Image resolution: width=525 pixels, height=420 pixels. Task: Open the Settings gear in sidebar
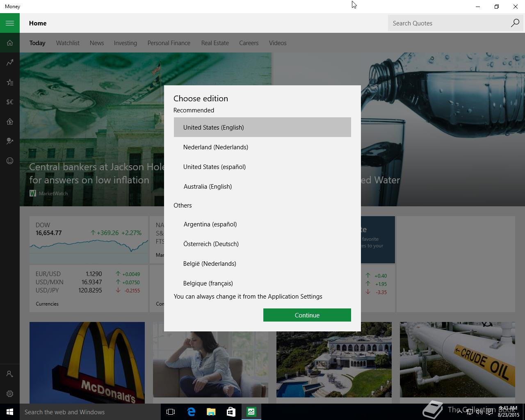pos(10,394)
